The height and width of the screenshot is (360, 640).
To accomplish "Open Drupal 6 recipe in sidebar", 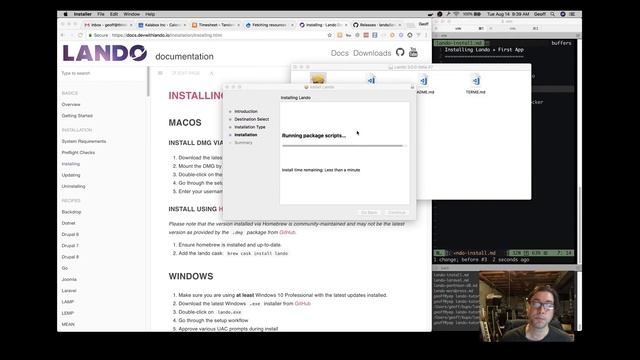I will click(70, 235).
